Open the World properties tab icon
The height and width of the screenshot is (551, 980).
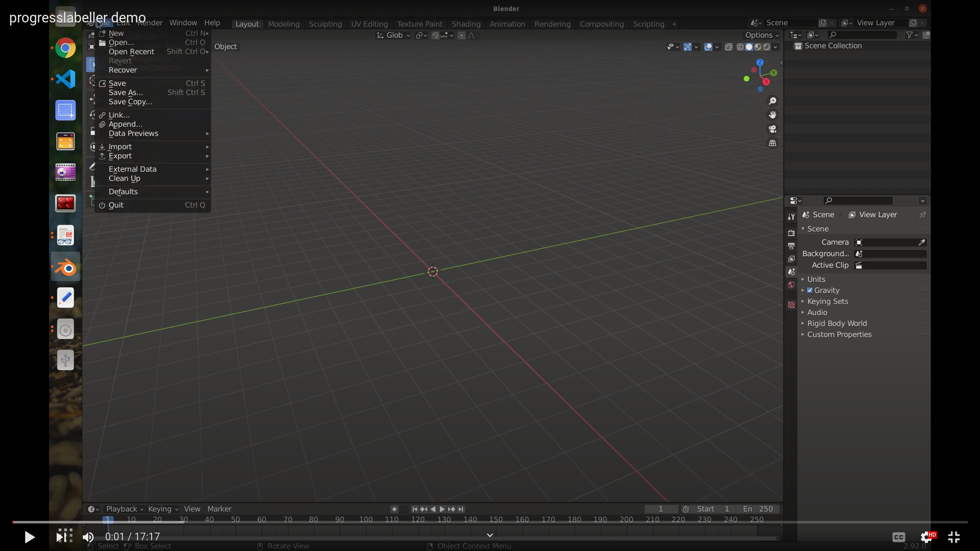tap(791, 285)
